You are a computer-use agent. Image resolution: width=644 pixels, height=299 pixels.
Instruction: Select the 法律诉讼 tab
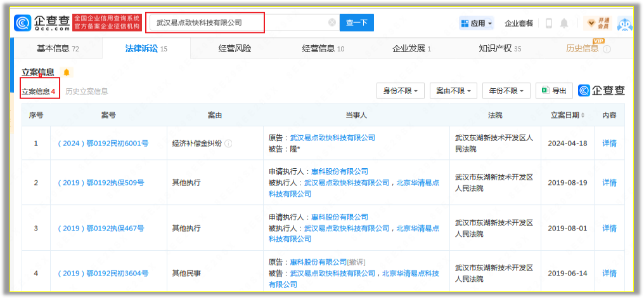146,48
